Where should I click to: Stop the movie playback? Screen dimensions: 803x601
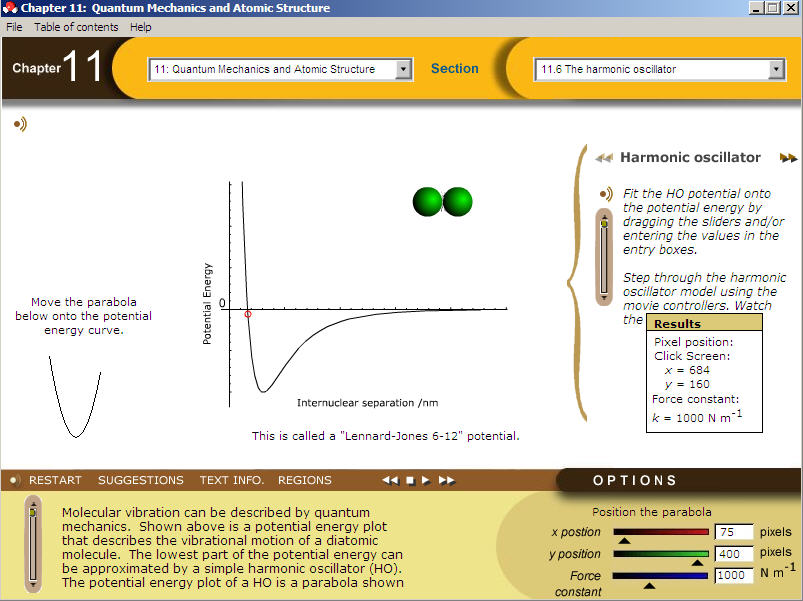pyautogui.click(x=410, y=480)
